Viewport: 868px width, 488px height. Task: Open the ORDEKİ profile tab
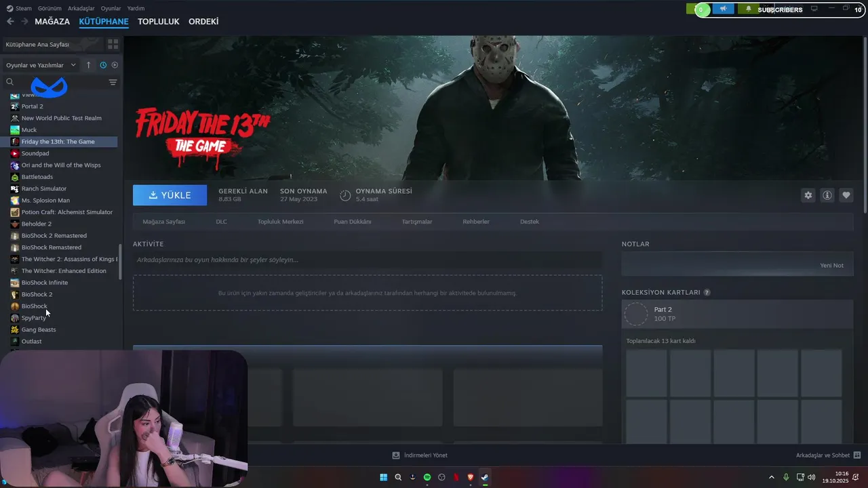click(x=203, y=22)
